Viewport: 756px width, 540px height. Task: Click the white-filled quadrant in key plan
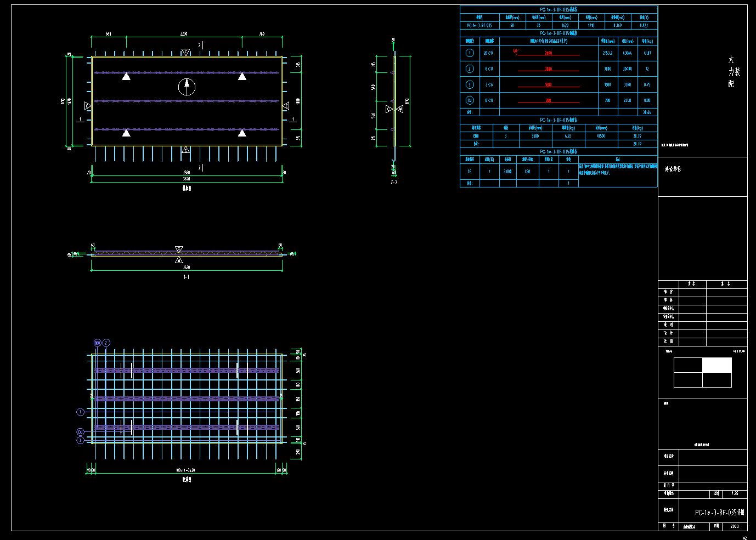(x=717, y=365)
